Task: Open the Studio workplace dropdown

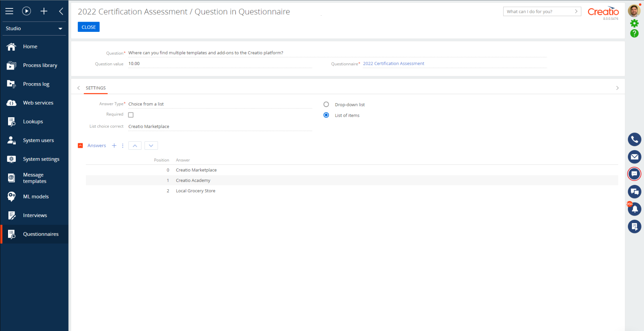Action: tap(34, 29)
